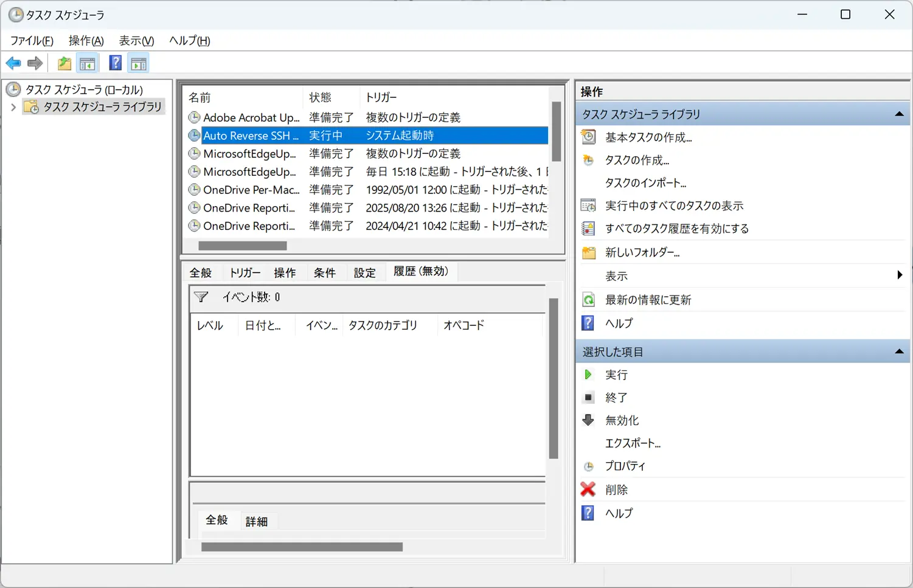Click the プロパティ action text
Viewport: 913px width, 588px height.
(x=625, y=466)
